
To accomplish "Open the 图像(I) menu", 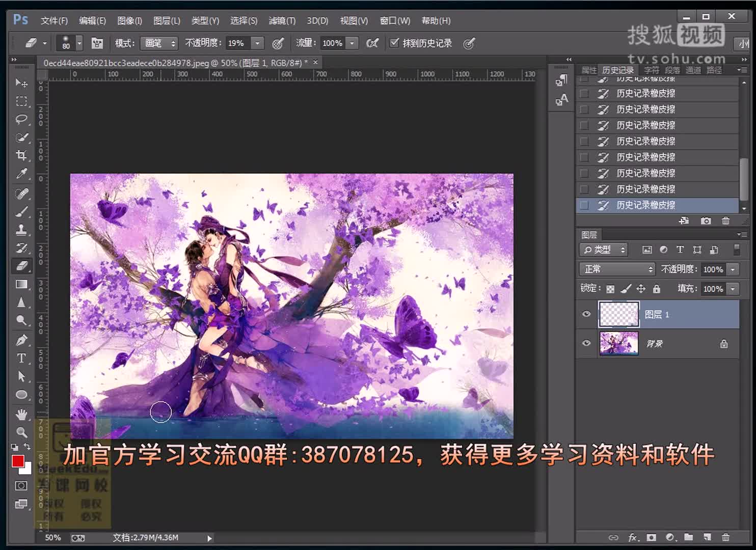I will coord(130,21).
